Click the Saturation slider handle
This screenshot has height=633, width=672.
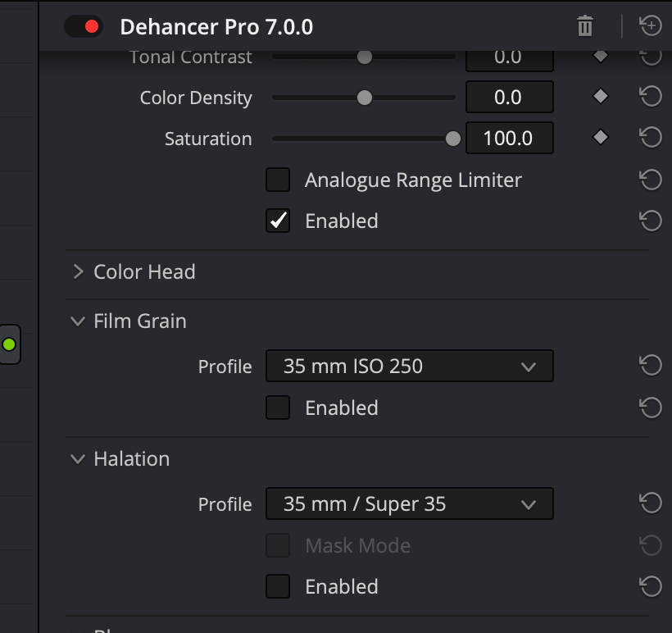452,139
